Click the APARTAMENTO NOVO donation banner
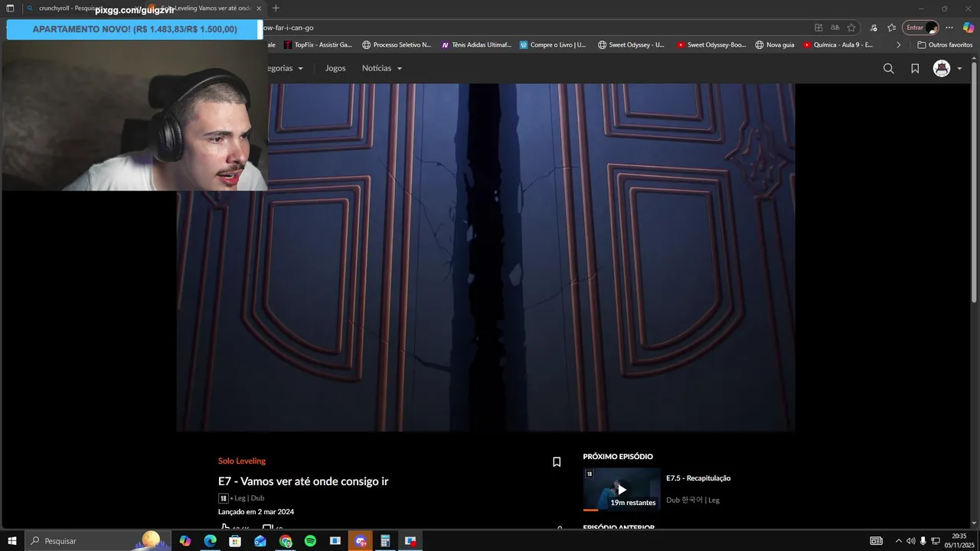980x551 pixels. (x=134, y=29)
